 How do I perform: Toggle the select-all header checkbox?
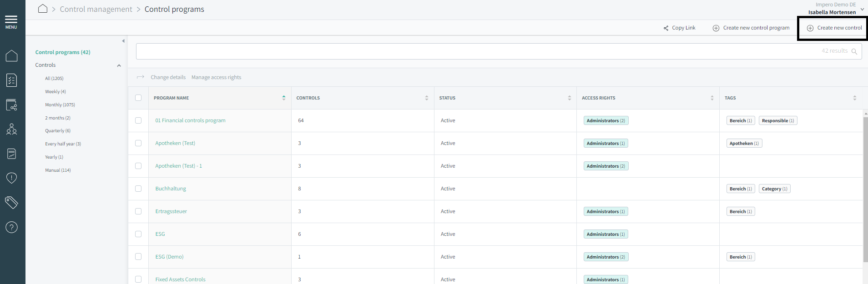pyautogui.click(x=138, y=98)
